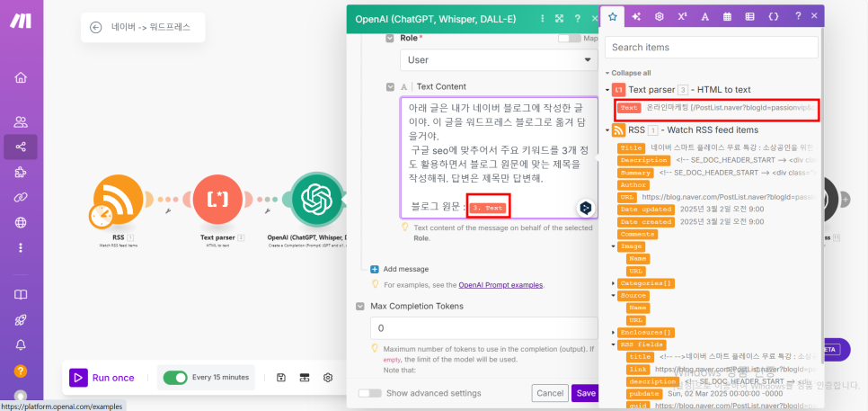Click plus icon to add module after last node

(x=846, y=199)
